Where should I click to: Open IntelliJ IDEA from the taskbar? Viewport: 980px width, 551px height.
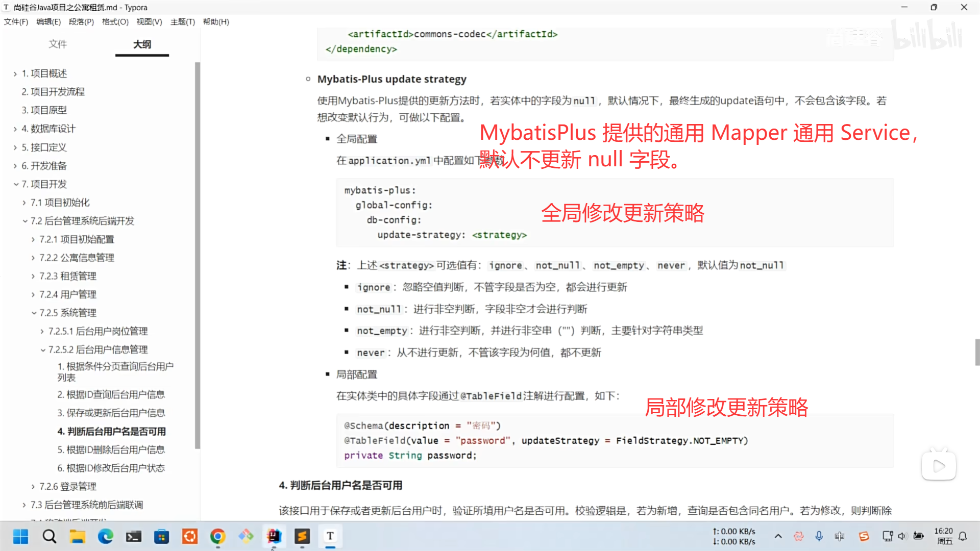pyautogui.click(x=274, y=536)
